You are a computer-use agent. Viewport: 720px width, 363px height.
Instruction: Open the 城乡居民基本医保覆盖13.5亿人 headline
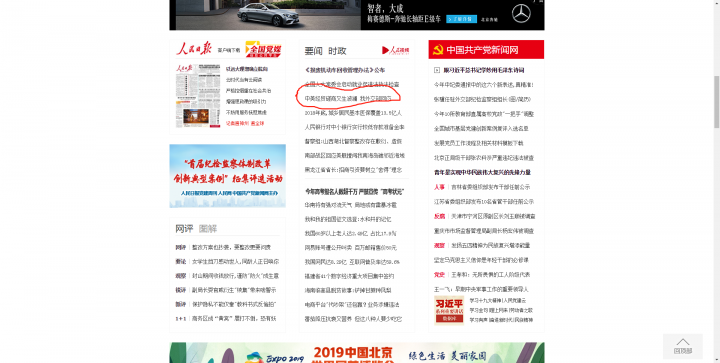(353, 113)
